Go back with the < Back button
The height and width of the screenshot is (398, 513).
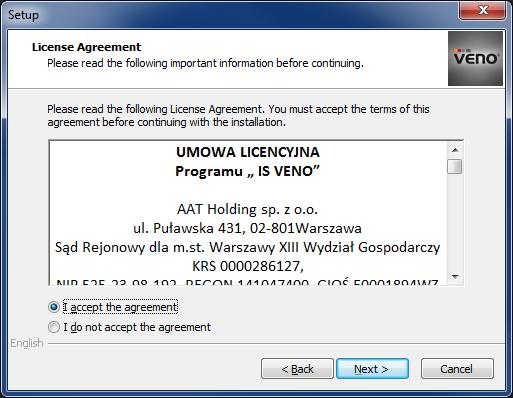297,369
